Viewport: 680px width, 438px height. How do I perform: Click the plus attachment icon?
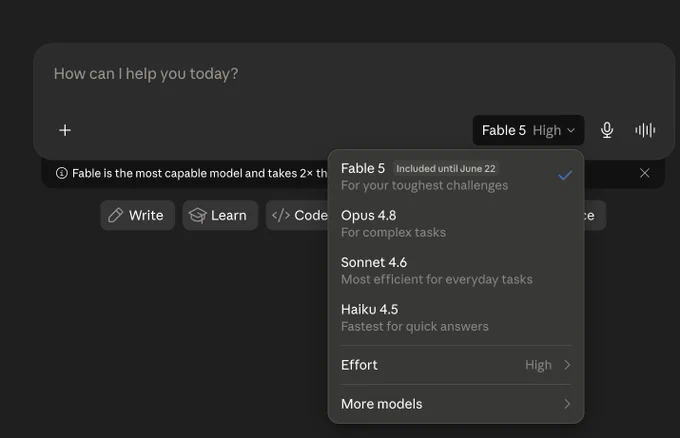click(65, 130)
